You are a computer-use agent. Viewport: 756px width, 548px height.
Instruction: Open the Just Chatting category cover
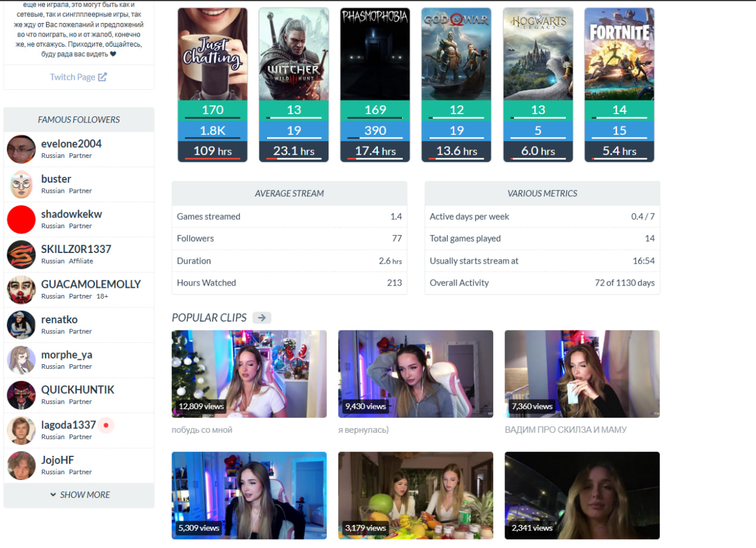pyautogui.click(x=213, y=54)
